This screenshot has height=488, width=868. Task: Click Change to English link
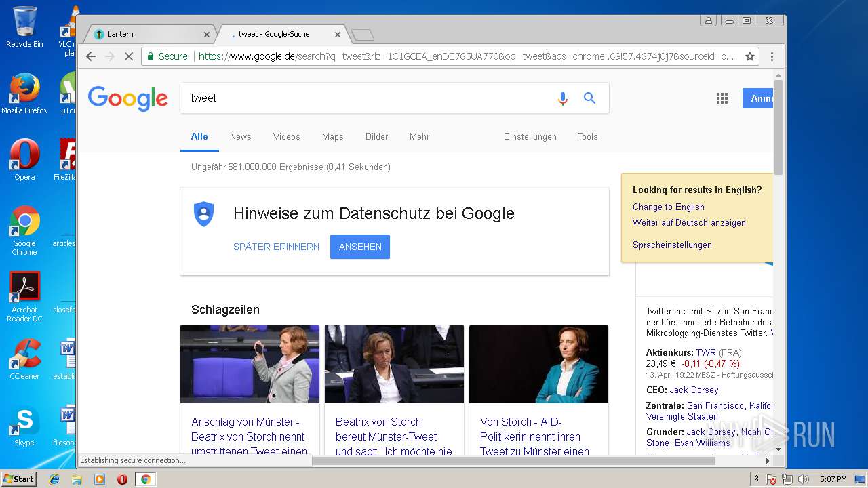pyautogui.click(x=669, y=207)
